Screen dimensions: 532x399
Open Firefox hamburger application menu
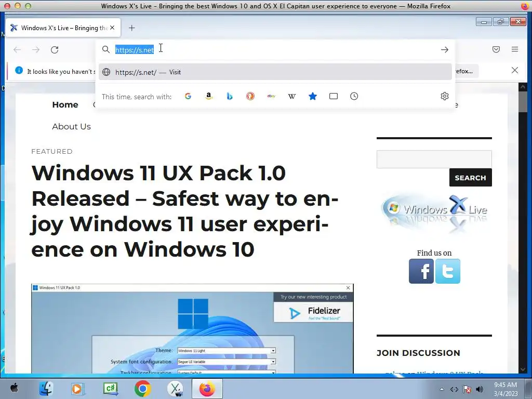pos(515,49)
